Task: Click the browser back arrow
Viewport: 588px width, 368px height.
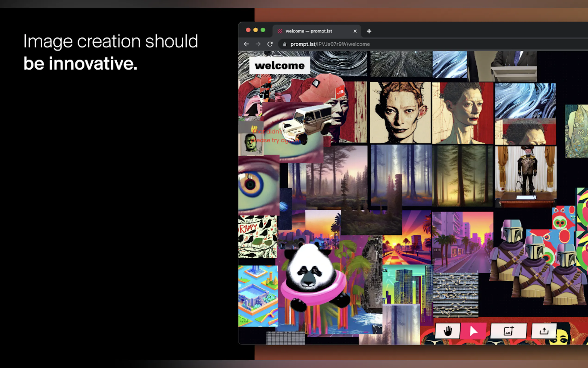Action: [x=246, y=44]
